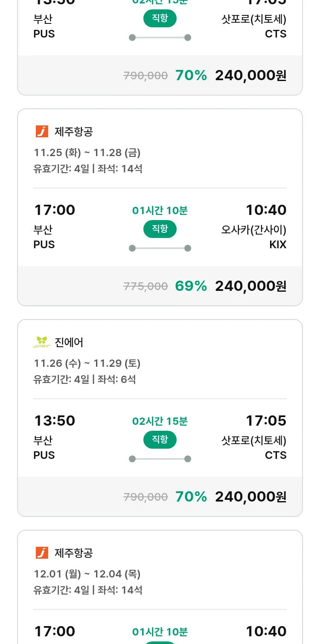
Task: Click the crossed-out 775,000 original price
Action: pyautogui.click(x=145, y=286)
